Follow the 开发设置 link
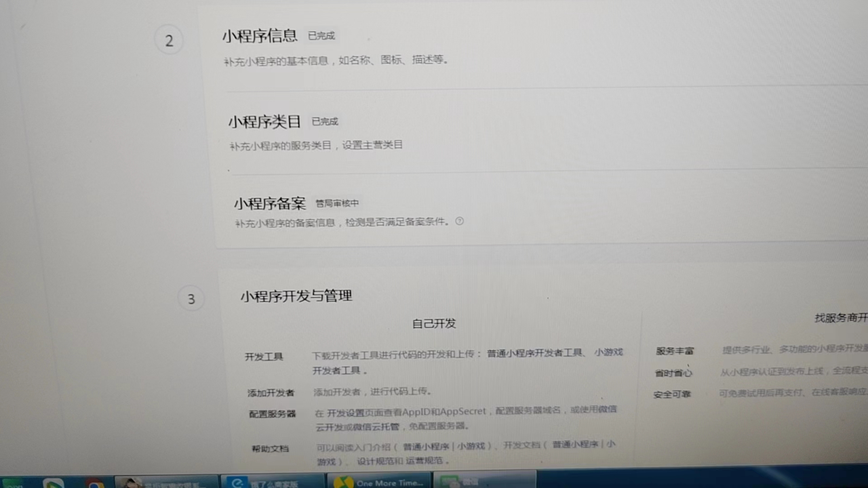Screen dimensions: 868x488 click(x=346, y=413)
